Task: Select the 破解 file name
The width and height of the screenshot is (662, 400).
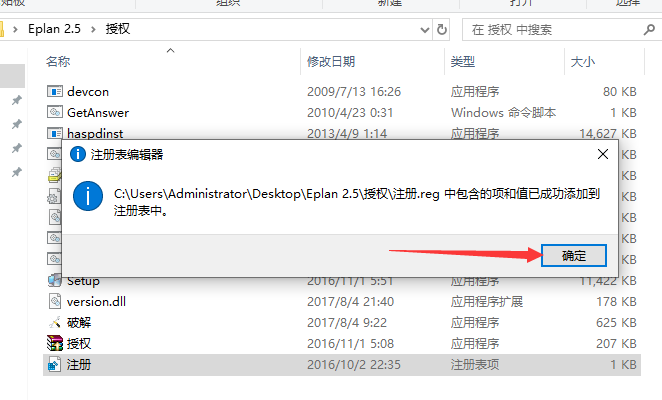Action: (x=79, y=323)
